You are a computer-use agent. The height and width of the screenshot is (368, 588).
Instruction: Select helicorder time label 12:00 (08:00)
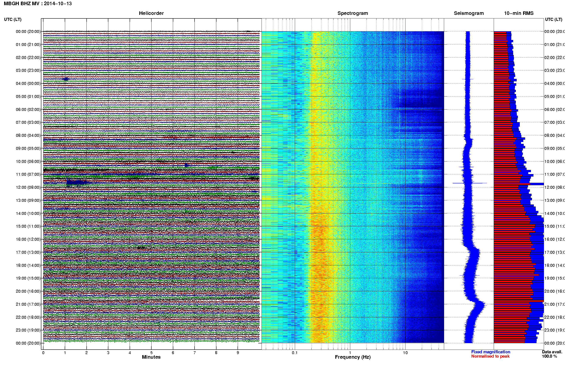pyautogui.click(x=28, y=187)
